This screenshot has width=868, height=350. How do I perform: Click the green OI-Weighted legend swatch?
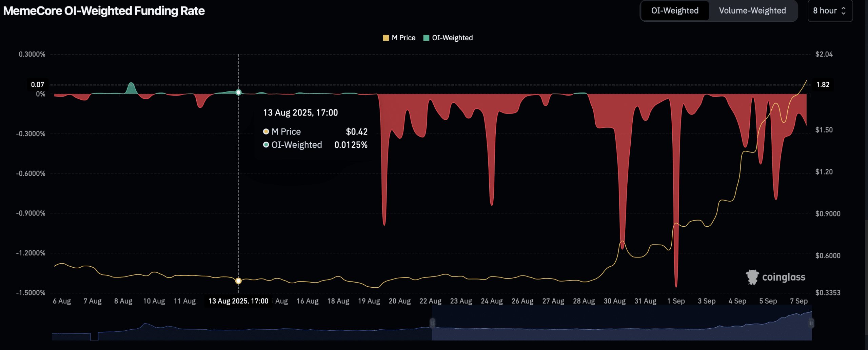426,38
